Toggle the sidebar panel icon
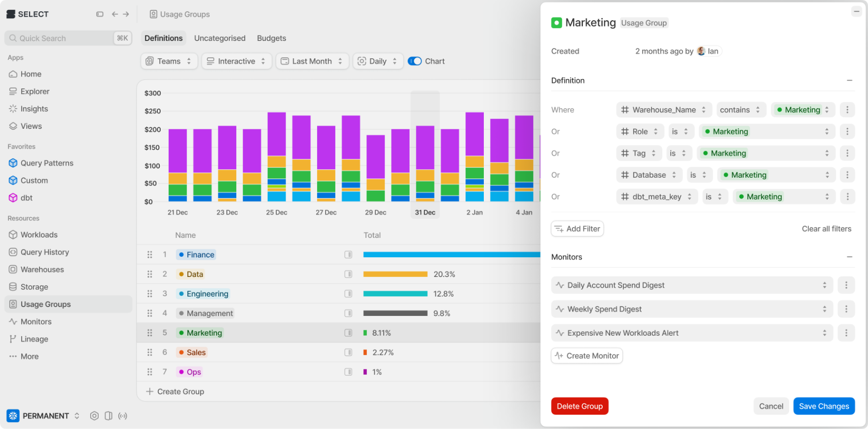Viewport: 868px width, 429px height. (x=100, y=14)
